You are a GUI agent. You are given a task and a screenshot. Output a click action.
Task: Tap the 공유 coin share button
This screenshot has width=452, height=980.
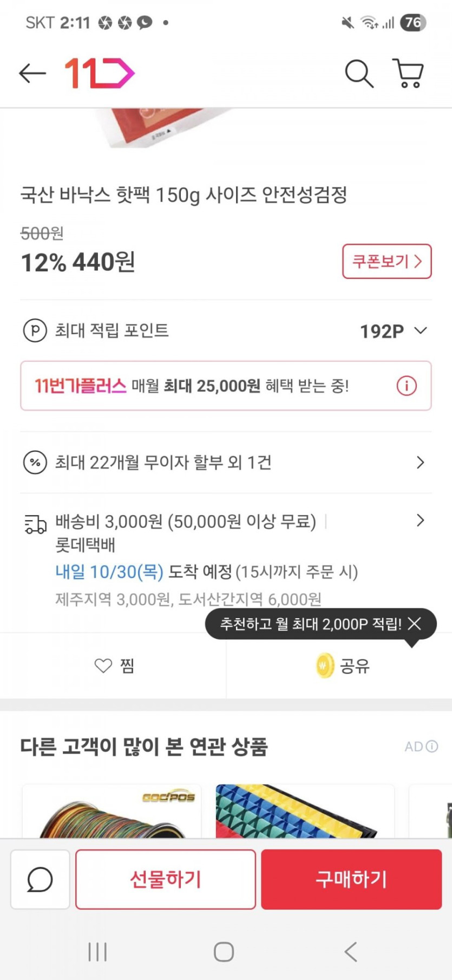pyautogui.click(x=342, y=666)
